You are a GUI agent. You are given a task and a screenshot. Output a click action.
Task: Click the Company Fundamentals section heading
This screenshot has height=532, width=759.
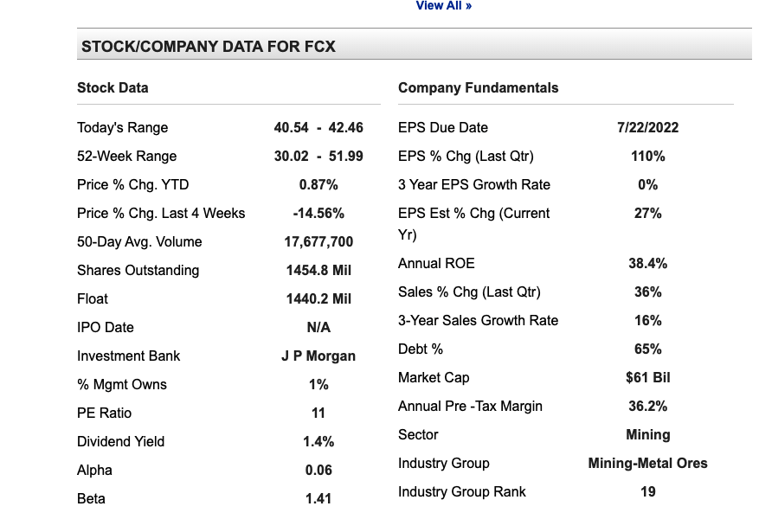[478, 87]
